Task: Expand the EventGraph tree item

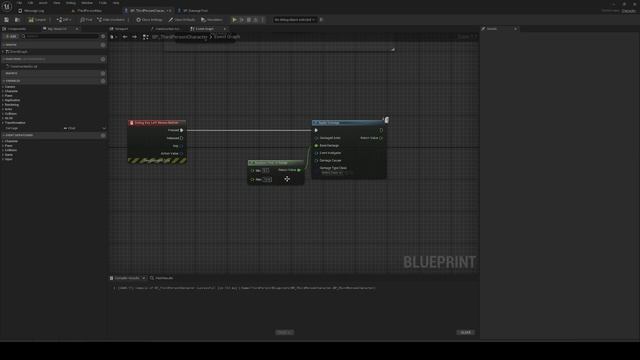Action: click(x=3, y=52)
